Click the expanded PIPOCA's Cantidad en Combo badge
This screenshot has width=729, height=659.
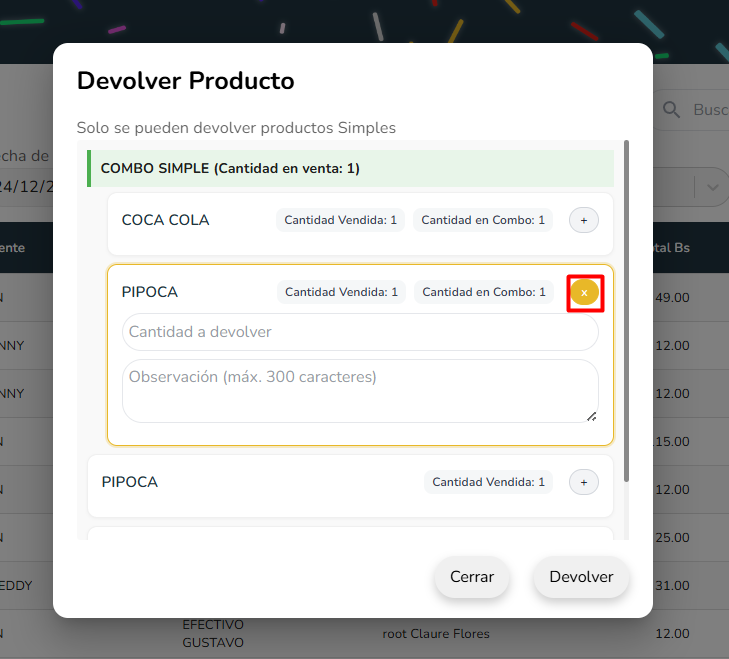tap(484, 292)
